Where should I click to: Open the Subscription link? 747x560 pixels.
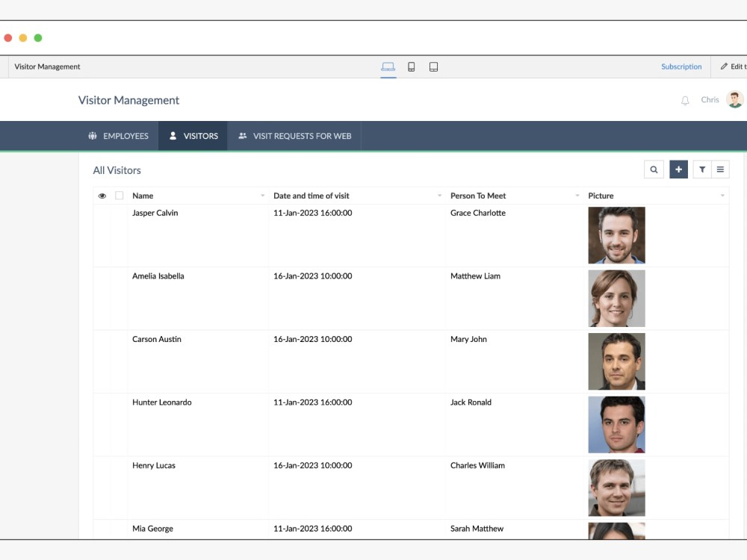(681, 66)
